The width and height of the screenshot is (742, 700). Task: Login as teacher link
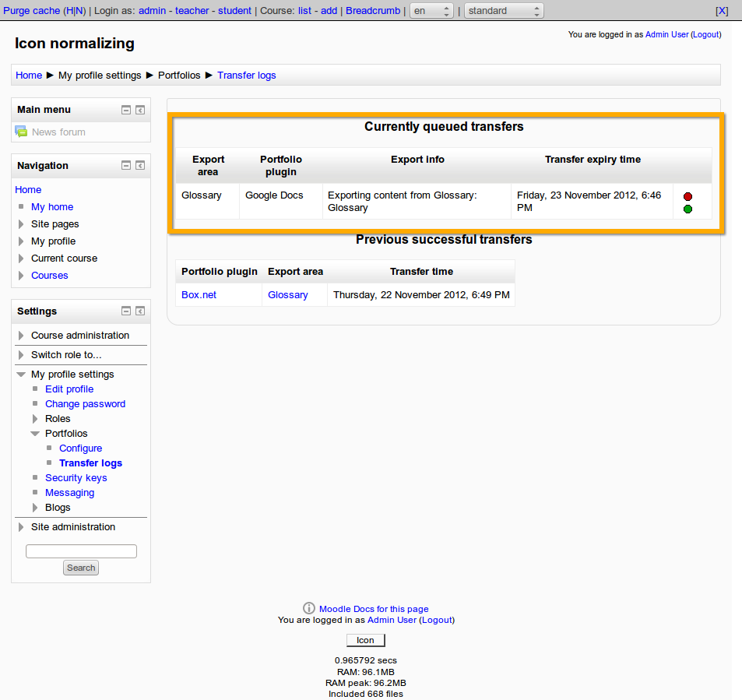(x=192, y=10)
